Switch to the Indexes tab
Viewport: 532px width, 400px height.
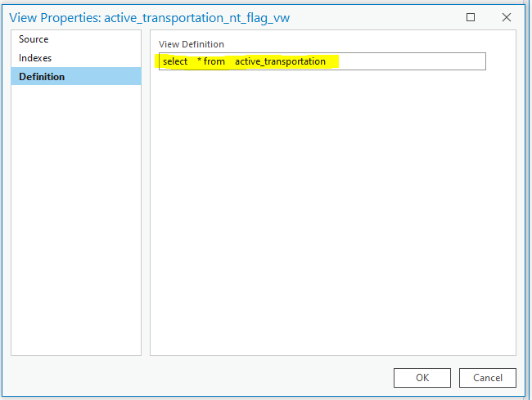[35, 58]
